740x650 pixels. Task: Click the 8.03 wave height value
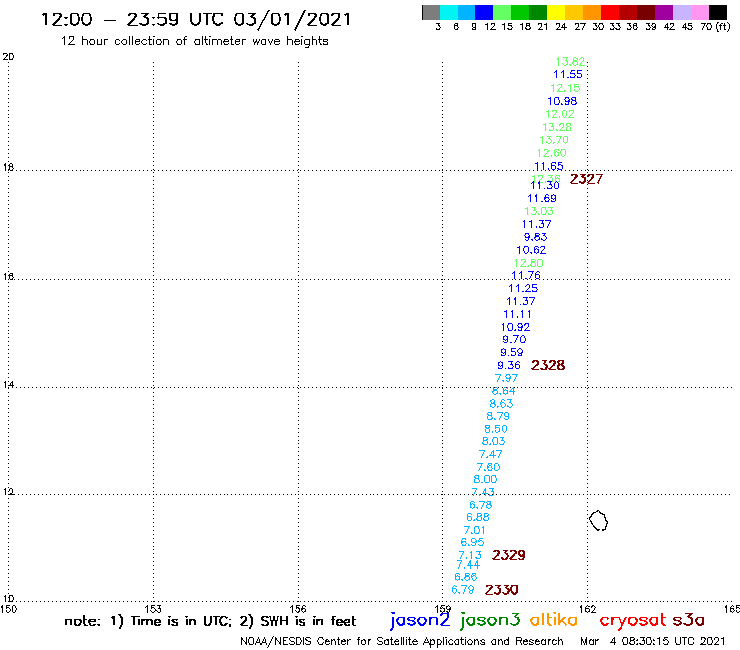tap(493, 441)
